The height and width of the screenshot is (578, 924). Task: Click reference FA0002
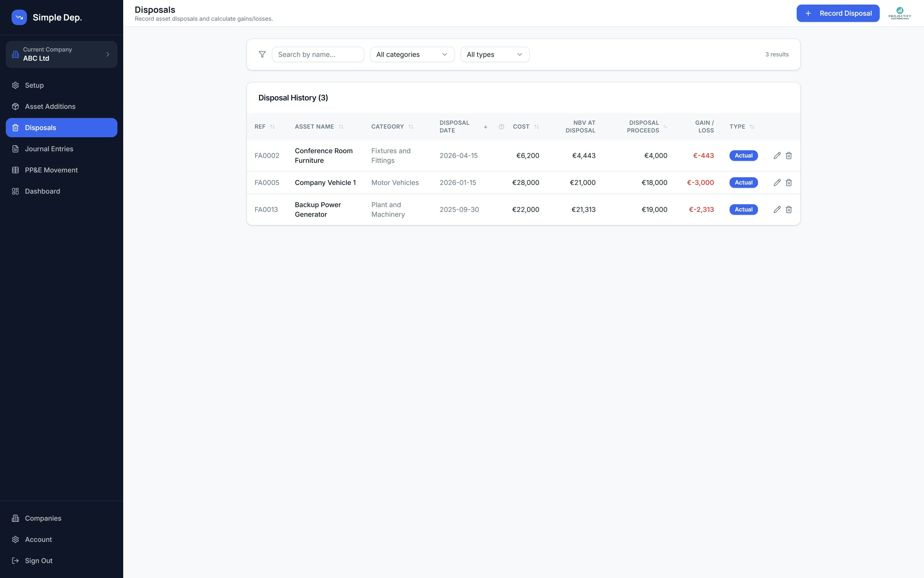[x=267, y=156]
